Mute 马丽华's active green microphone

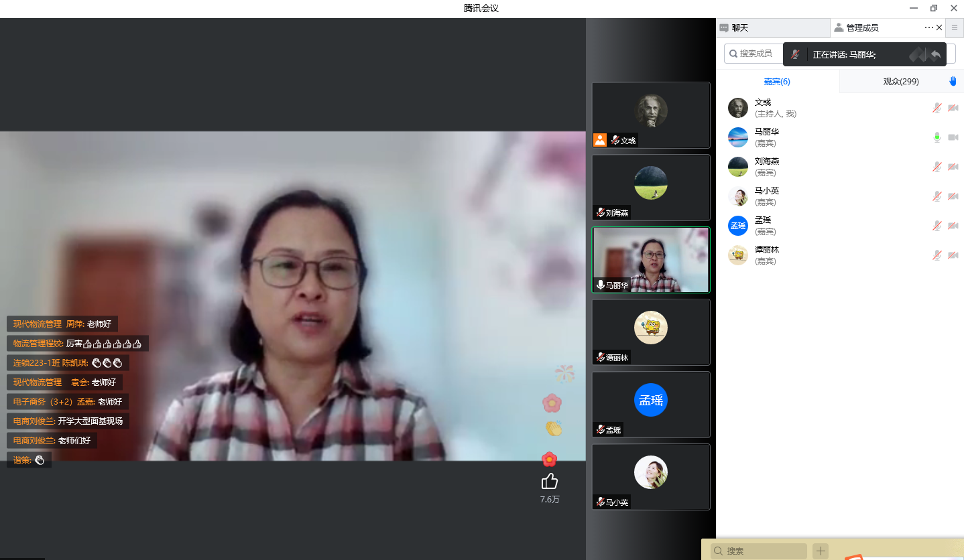pyautogui.click(x=937, y=137)
